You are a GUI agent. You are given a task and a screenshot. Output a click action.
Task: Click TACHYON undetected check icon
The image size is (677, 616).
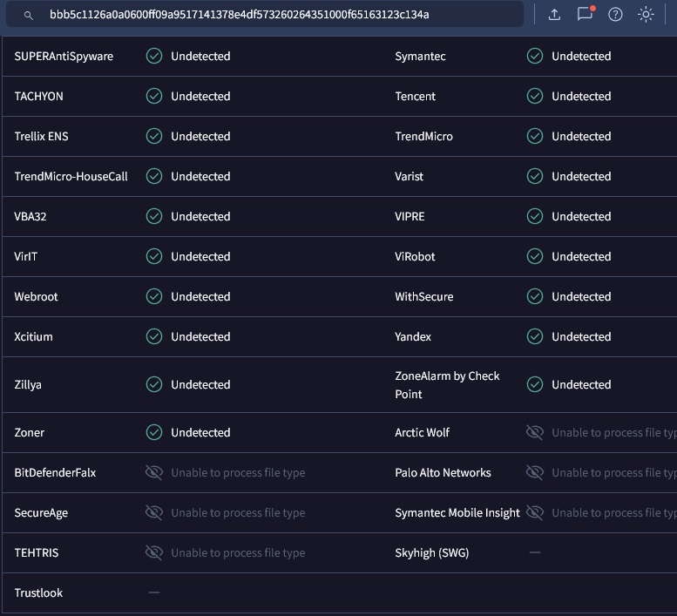(154, 96)
